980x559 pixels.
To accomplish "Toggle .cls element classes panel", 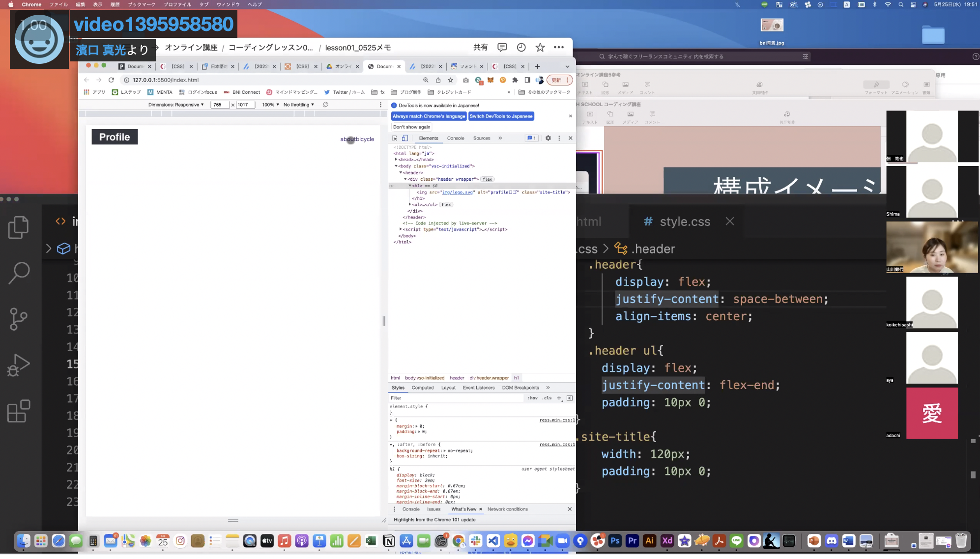I will tap(547, 398).
